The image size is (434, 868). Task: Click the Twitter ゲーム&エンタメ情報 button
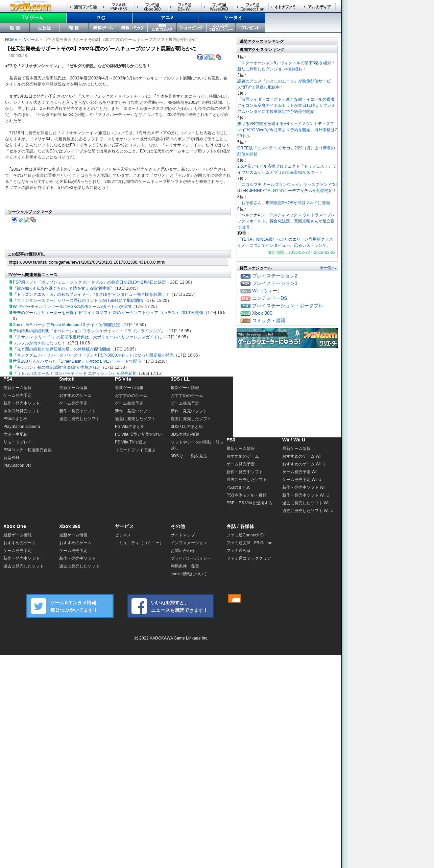[x=70, y=606]
